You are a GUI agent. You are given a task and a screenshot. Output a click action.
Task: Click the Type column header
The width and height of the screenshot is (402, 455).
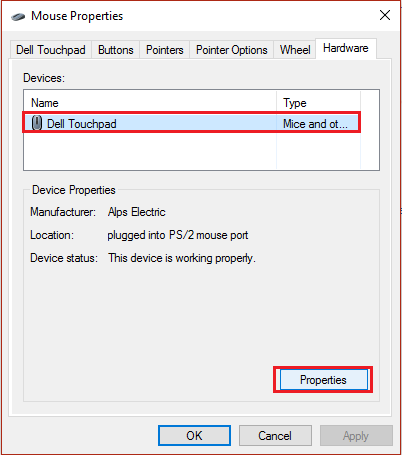(x=318, y=103)
